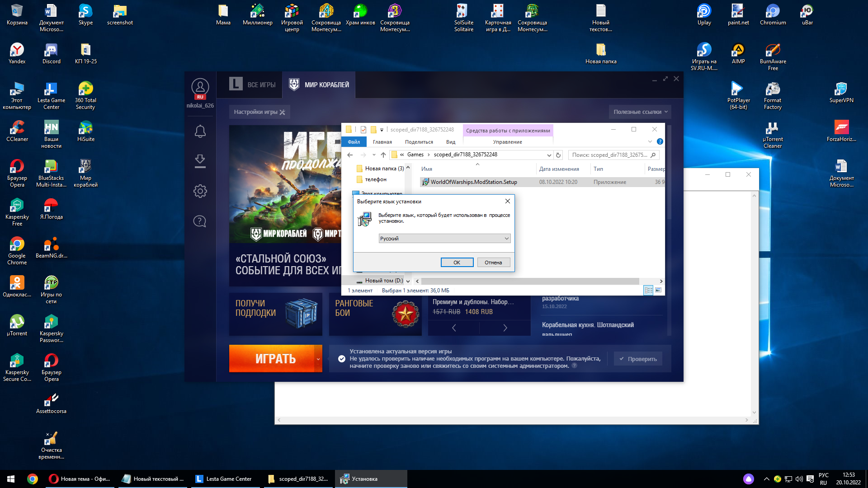Open the volume icon in system tray
Image resolution: width=868 pixels, height=488 pixels.
799,479
